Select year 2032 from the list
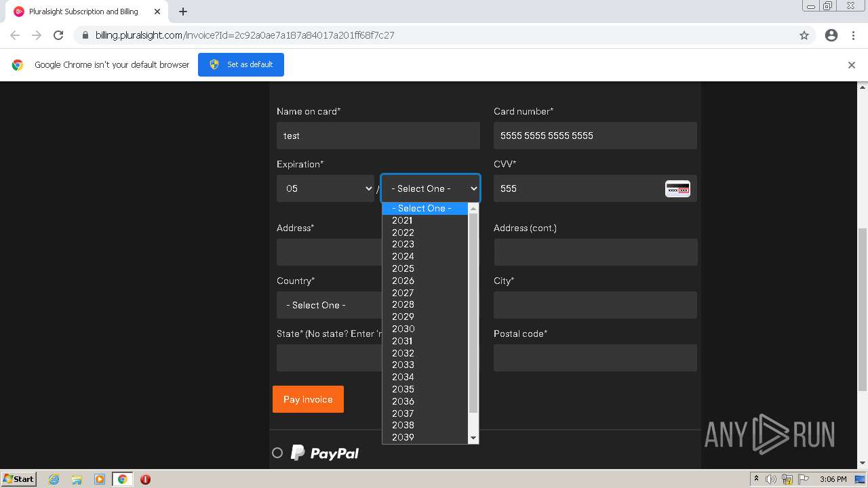The image size is (868, 488). coord(425,353)
